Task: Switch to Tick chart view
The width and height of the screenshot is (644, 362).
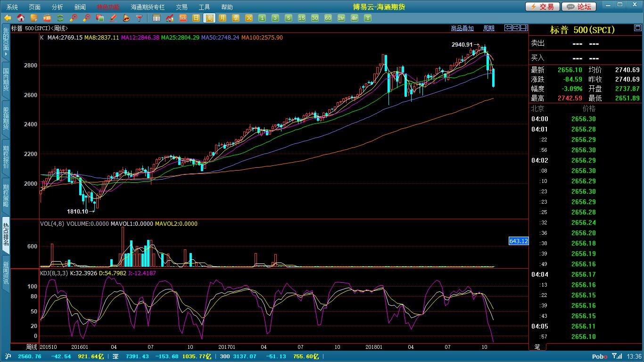Action: point(183,18)
